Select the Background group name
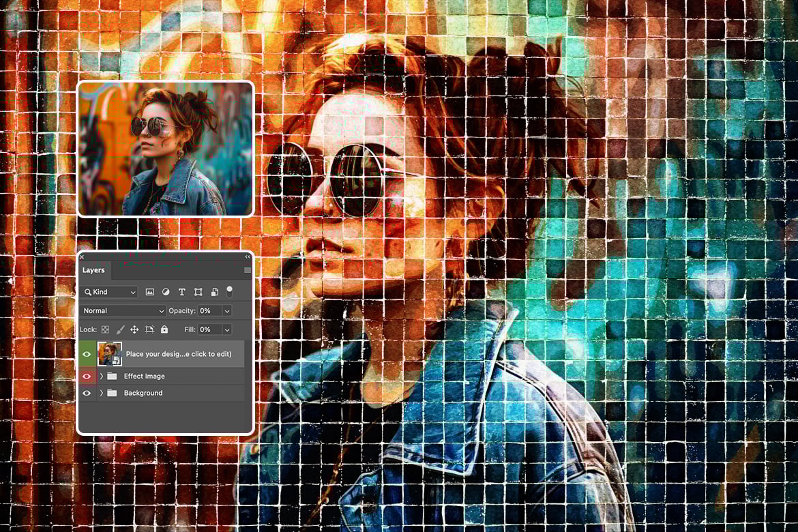Viewport: 798px width, 532px height. pos(143,393)
